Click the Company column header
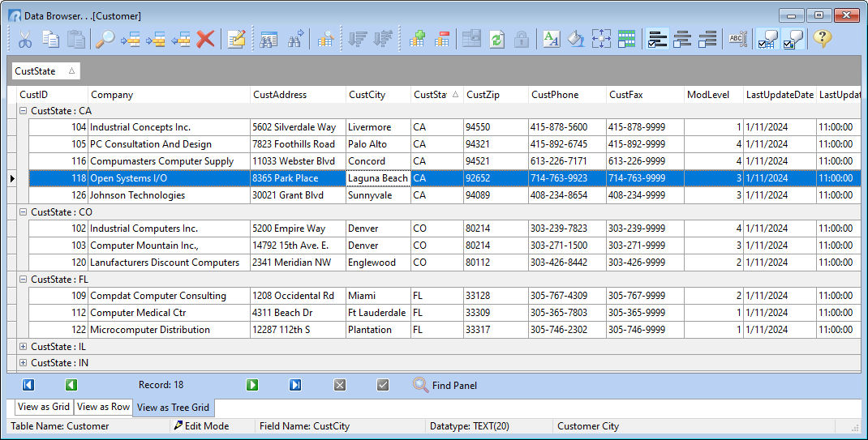Screen dimensions: 868x440 coord(169,95)
